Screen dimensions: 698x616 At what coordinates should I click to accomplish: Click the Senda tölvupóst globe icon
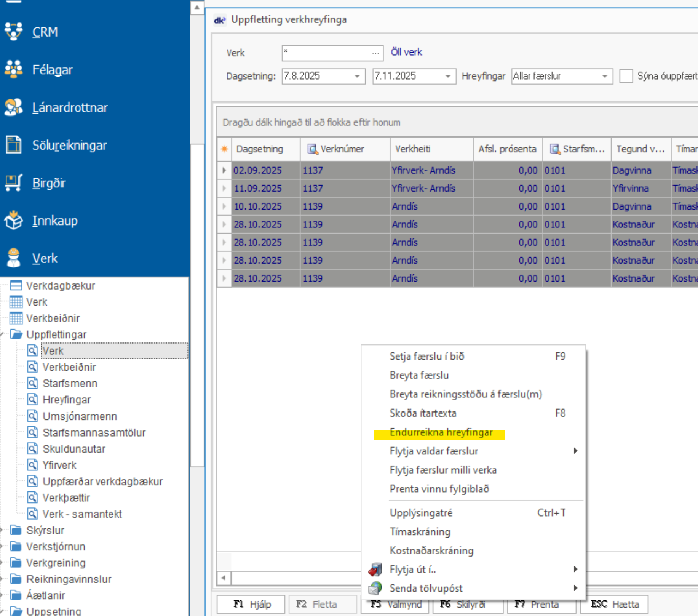[x=375, y=588]
